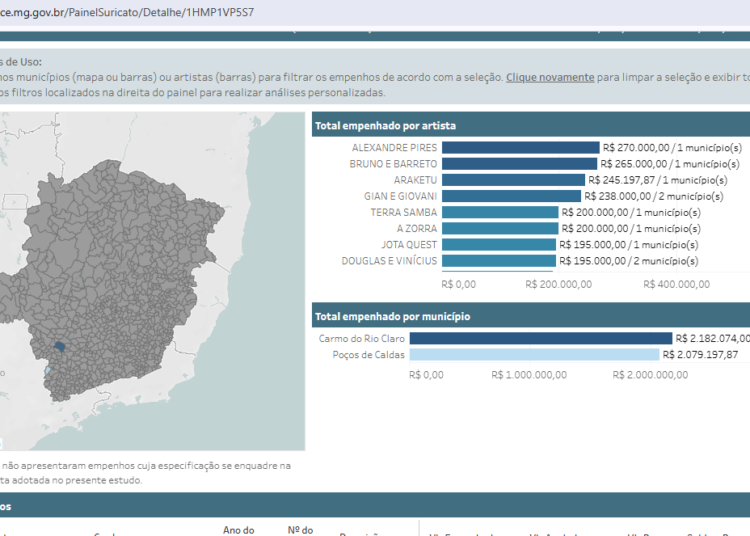Click the 'Clique novamente' underlined link

point(550,77)
